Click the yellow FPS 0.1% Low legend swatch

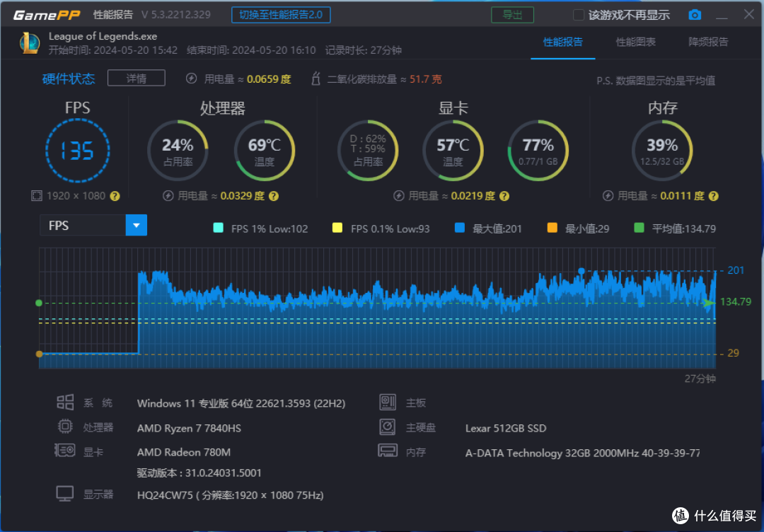pos(337,228)
